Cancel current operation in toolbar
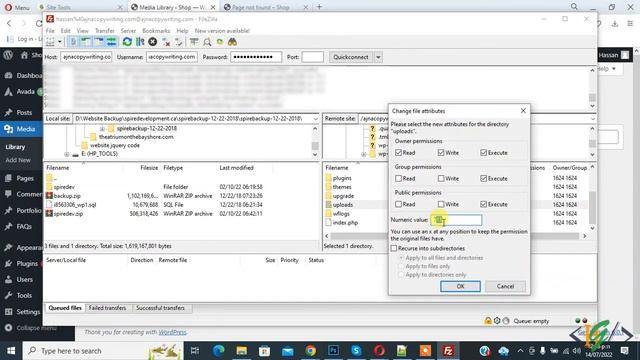Viewport: 640px width, 360px height. point(153,42)
